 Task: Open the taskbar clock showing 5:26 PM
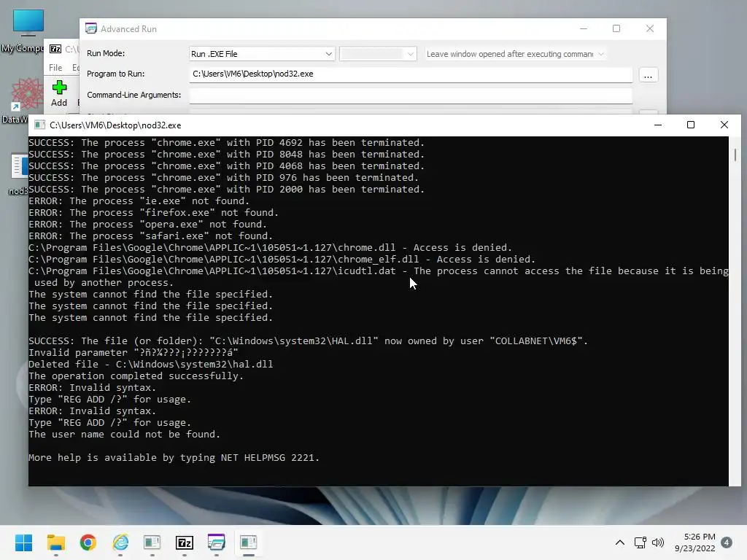point(695,542)
